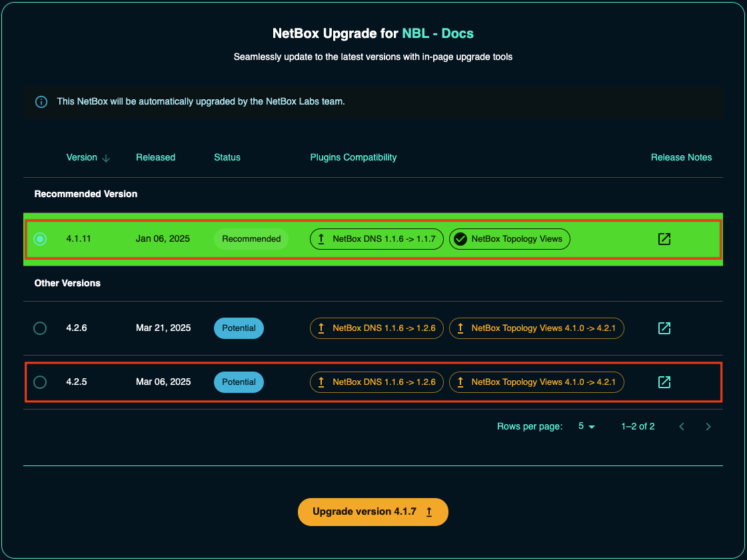
Task: Click the Plugins Compatibility column header
Action: pos(353,158)
